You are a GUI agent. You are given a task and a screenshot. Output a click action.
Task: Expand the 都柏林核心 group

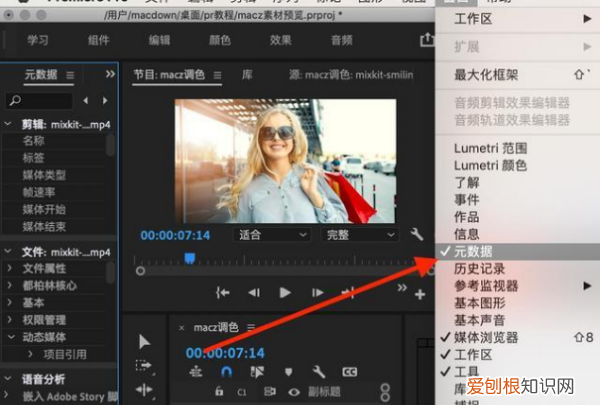[10, 285]
